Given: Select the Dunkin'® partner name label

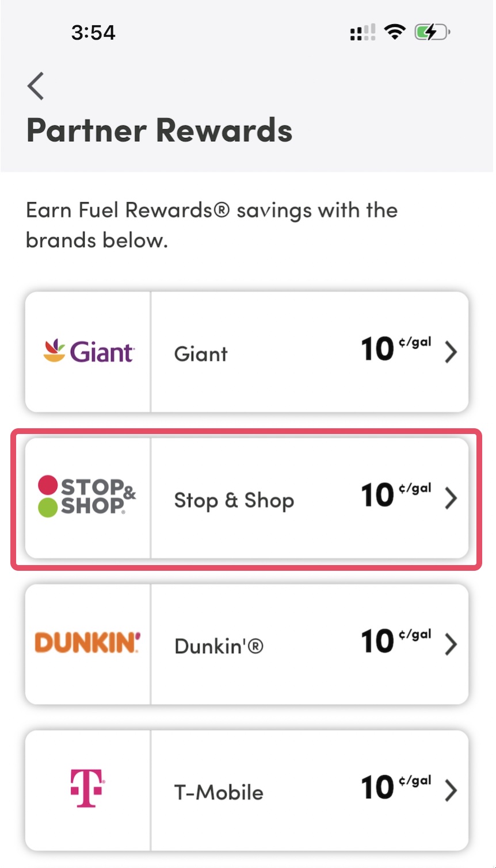Looking at the screenshot, I should point(219,646).
